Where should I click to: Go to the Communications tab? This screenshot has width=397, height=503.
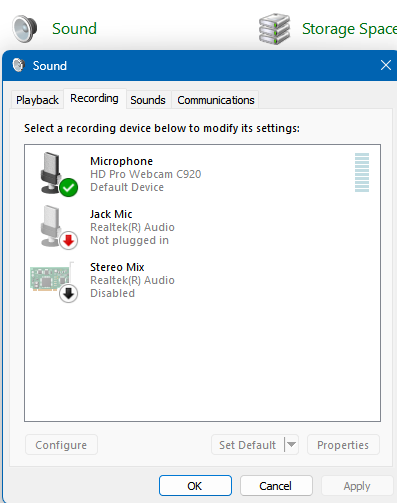pos(216,100)
